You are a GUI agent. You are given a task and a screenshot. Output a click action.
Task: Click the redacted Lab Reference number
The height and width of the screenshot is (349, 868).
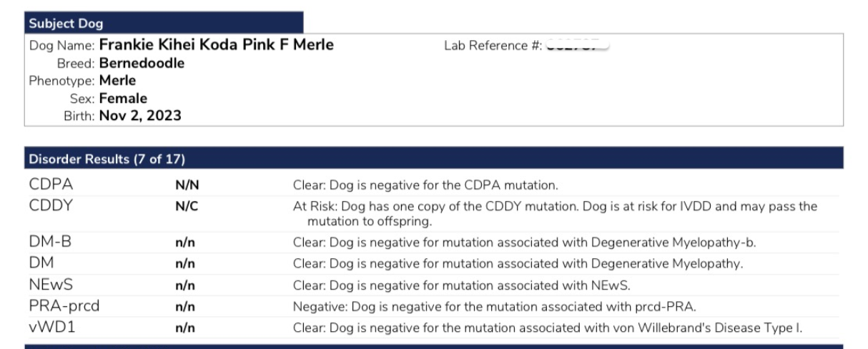(x=578, y=46)
